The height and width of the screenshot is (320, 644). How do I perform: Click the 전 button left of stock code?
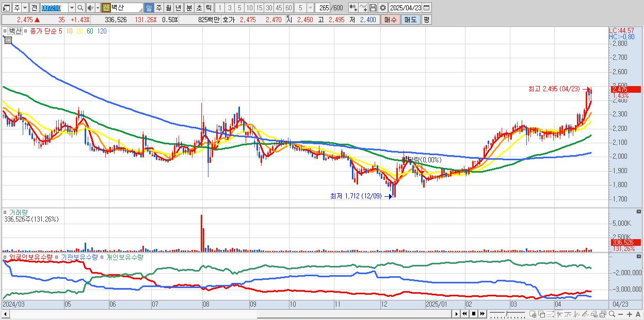[34, 8]
